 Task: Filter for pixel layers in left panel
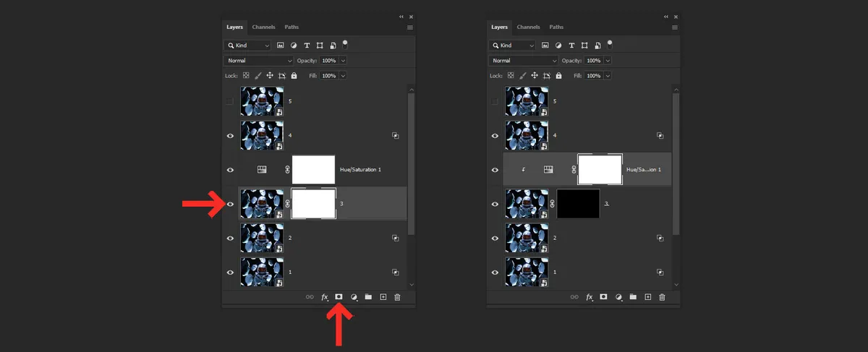click(281, 46)
